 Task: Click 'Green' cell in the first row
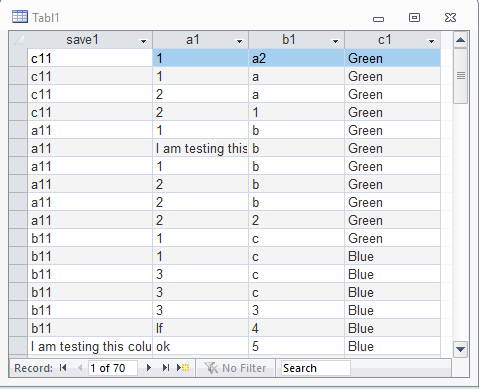click(392, 58)
